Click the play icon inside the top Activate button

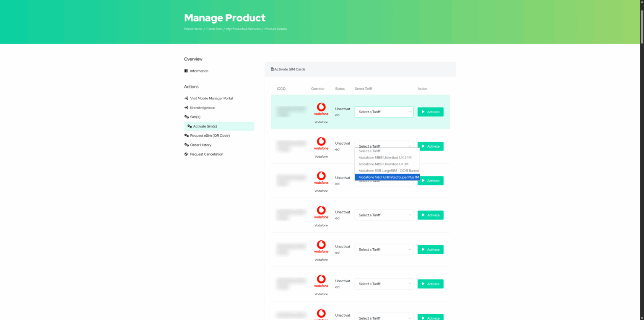pyautogui.click(x=423, y=112)
